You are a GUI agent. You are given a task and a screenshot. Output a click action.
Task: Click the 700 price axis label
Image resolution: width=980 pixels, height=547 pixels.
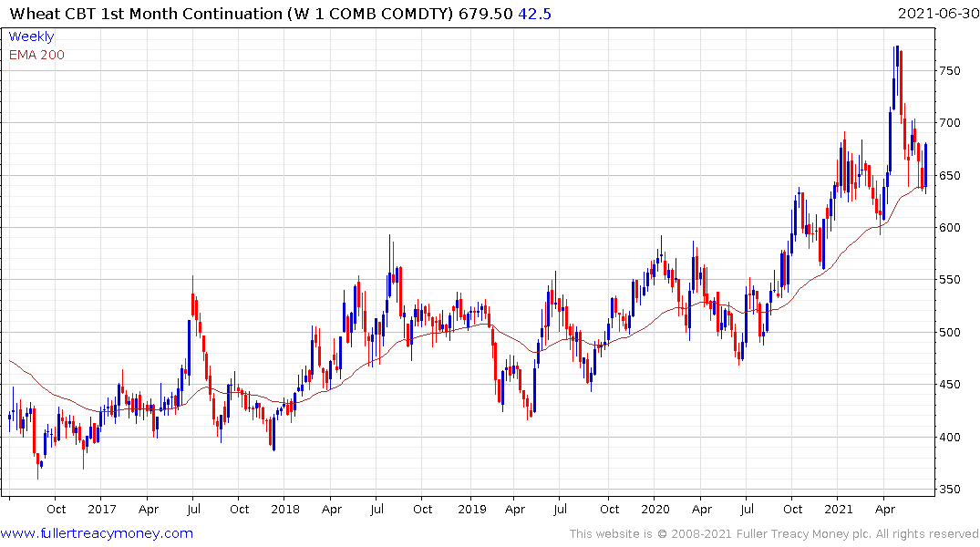pyautogui.click(x=949, y=123)
